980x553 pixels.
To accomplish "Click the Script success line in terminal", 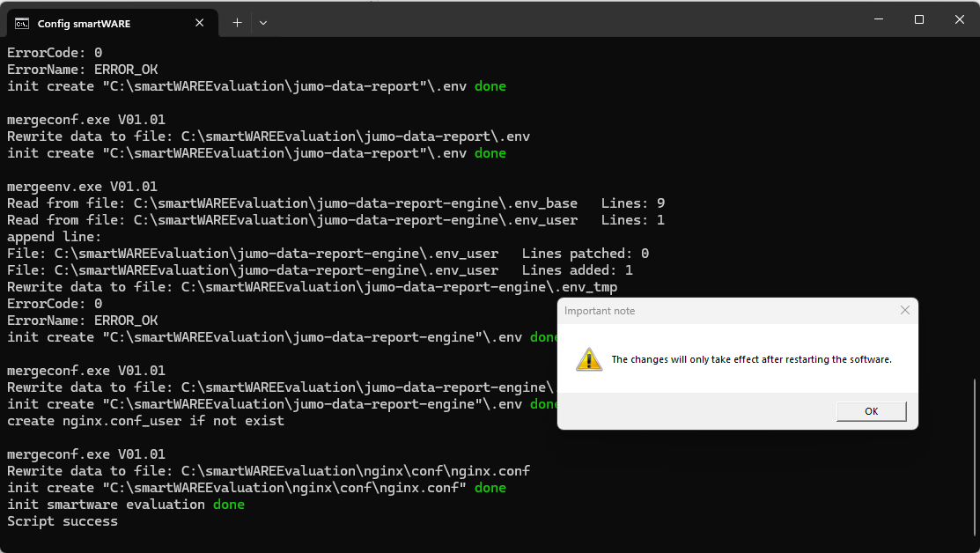I will click(x=61, y=520).
